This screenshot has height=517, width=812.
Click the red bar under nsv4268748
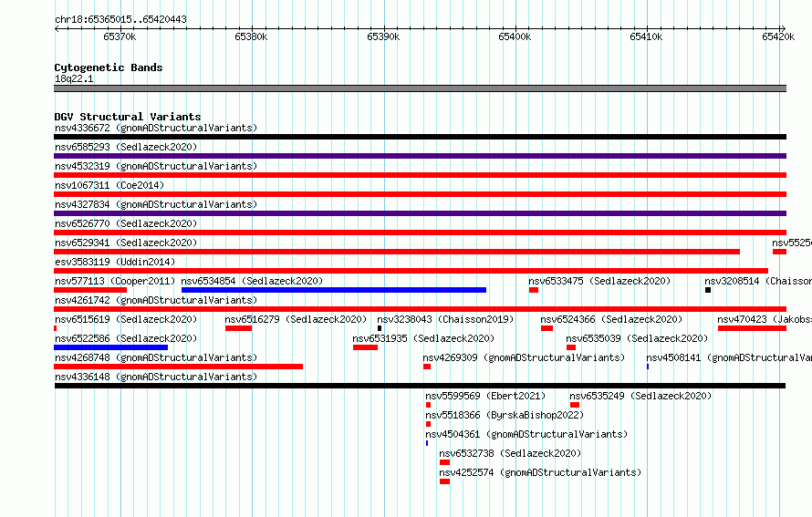coord(178,367)
